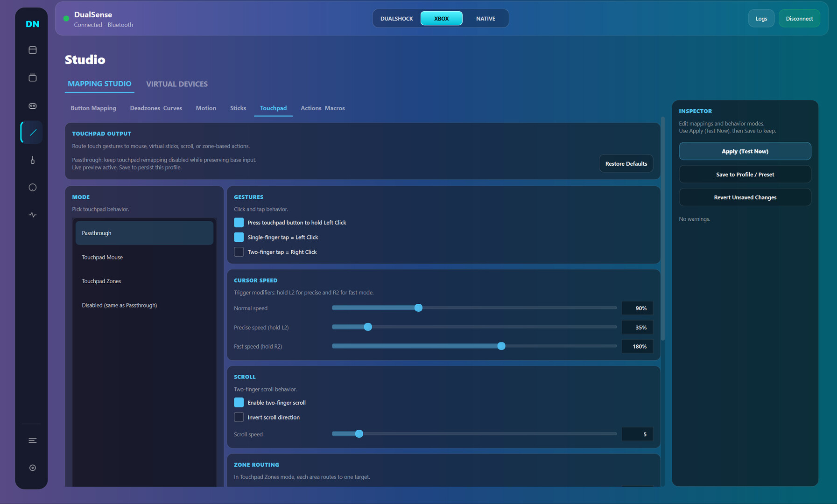Click the DN logo in the sidebar

pos(32,24)
